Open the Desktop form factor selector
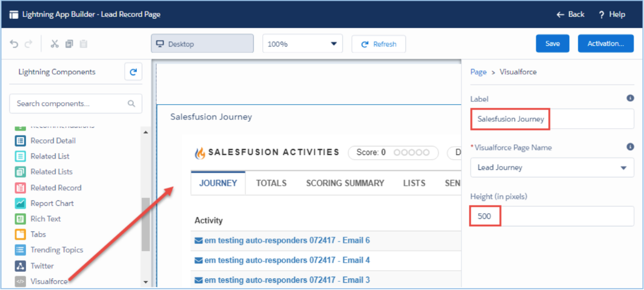644x290 pixels. click(202, 44)
